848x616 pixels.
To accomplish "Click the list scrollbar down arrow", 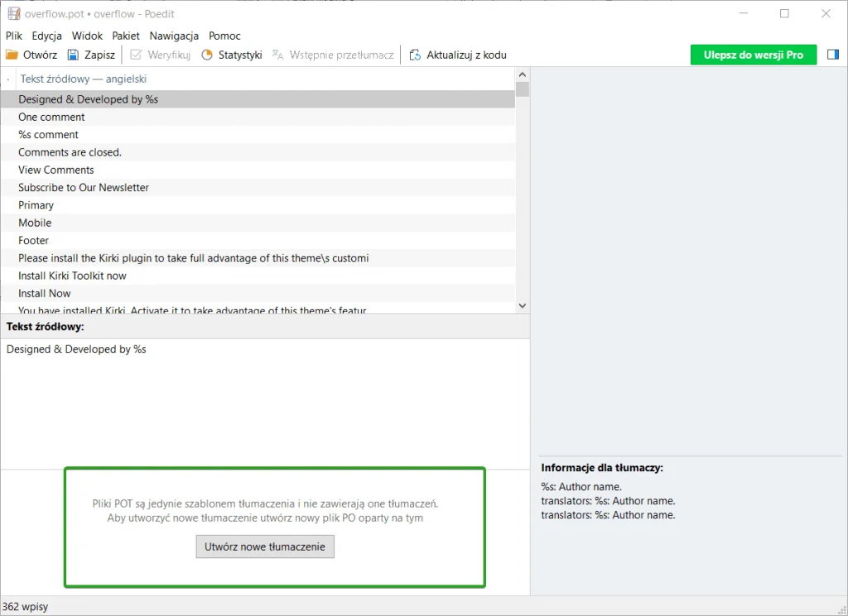I will [523, 306].
